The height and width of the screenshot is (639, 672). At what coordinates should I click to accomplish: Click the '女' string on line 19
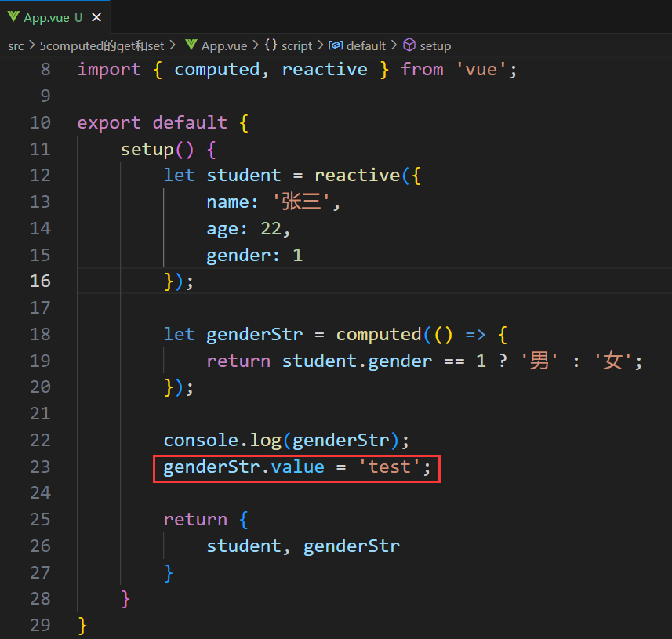click(x=612, y=361)
